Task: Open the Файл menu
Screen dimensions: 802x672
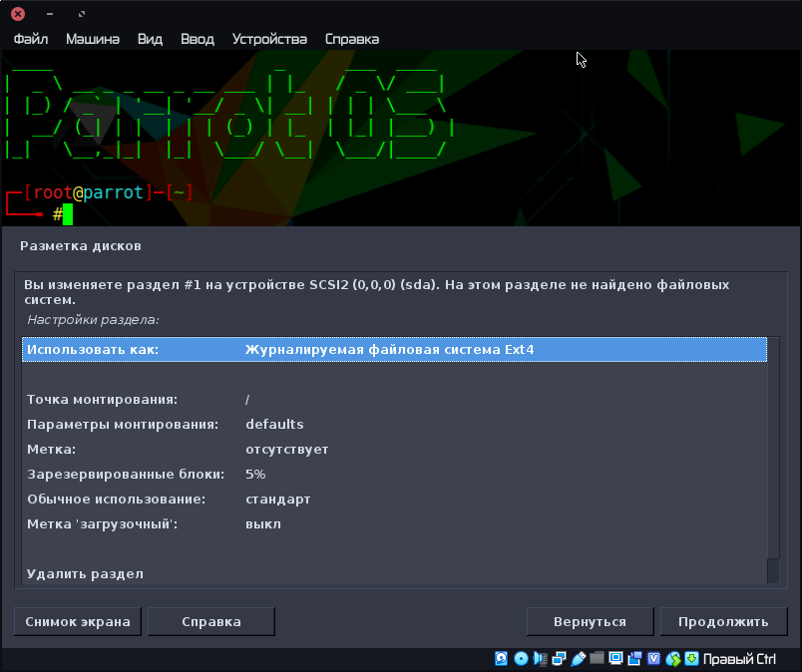Action: point(31,39)
